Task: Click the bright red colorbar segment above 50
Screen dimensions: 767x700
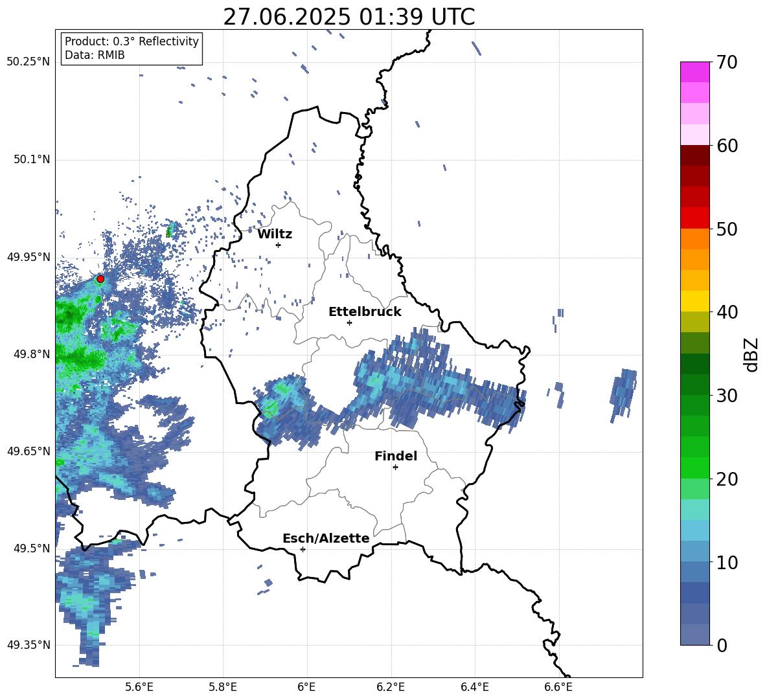Action: pos(694,218)
